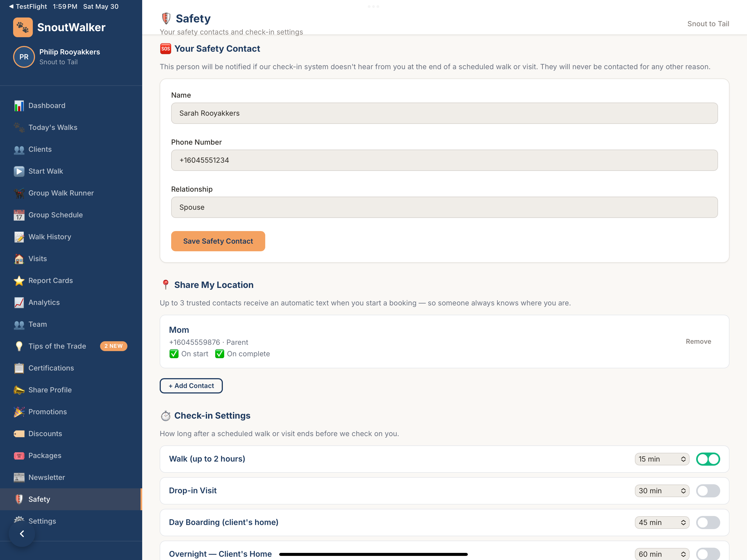Image resolution: width=747 pixels, height=560 pixels.
Task: Select the Promotions party popper icon
Action: coord(19,412)
